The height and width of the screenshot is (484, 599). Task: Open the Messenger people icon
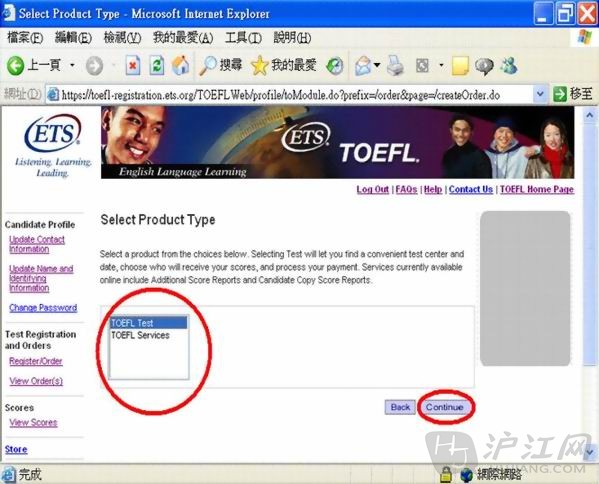(509, 66)
